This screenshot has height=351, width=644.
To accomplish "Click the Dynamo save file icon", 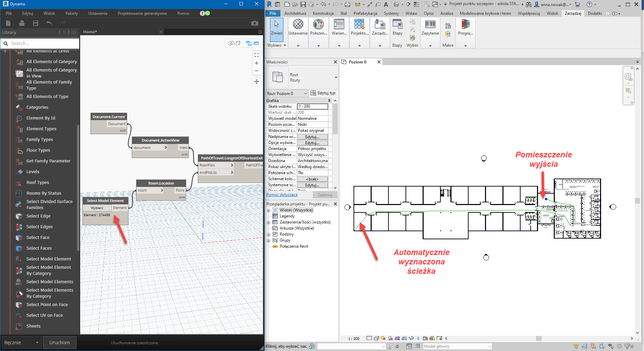I will [x=36, y=23].
